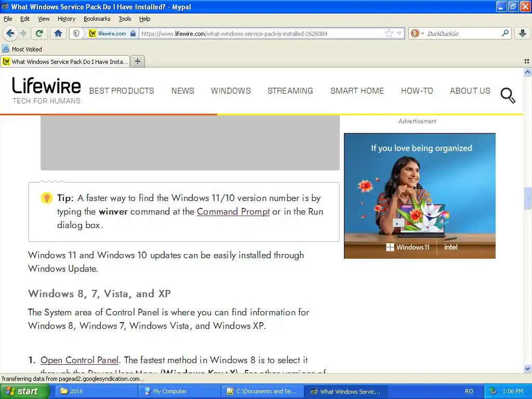Open the downloads arrow button
The width and height of the screenshot is (532, 399).
[x=523, y=33]
